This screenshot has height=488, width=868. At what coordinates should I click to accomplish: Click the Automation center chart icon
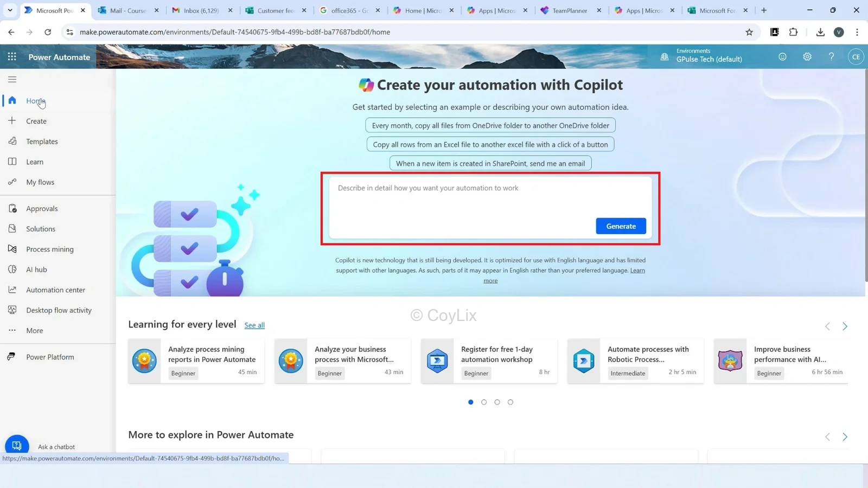coord(12,290)
